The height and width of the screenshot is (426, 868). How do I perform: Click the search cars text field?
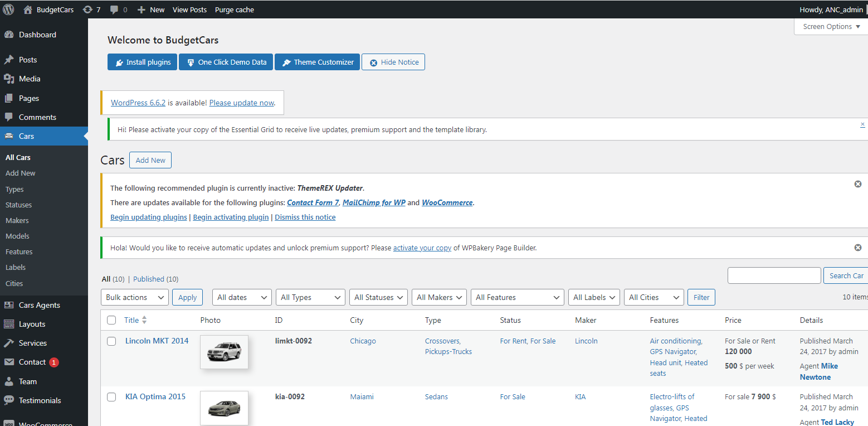pyautogui.click(x=774, y=275)
